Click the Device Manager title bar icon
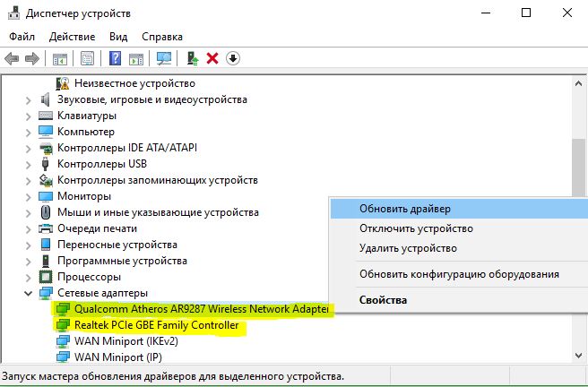 click(14, 13)
